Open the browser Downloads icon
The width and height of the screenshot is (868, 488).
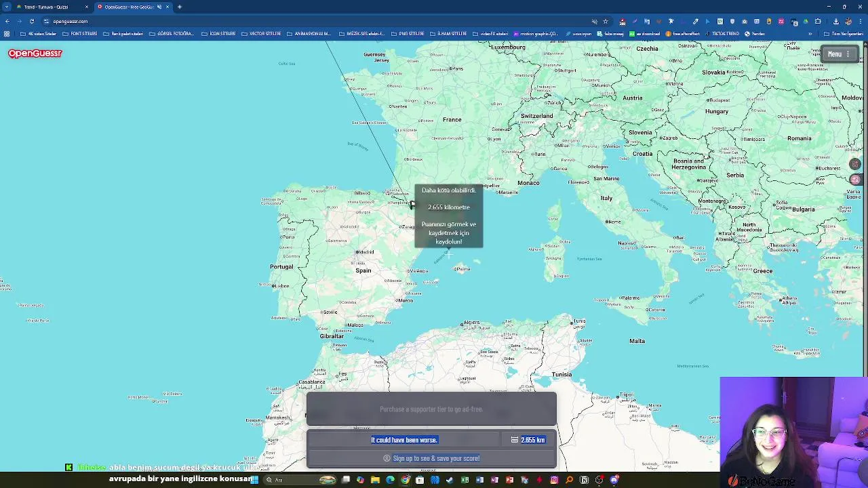pyautogui.click(x=835, y=22)
